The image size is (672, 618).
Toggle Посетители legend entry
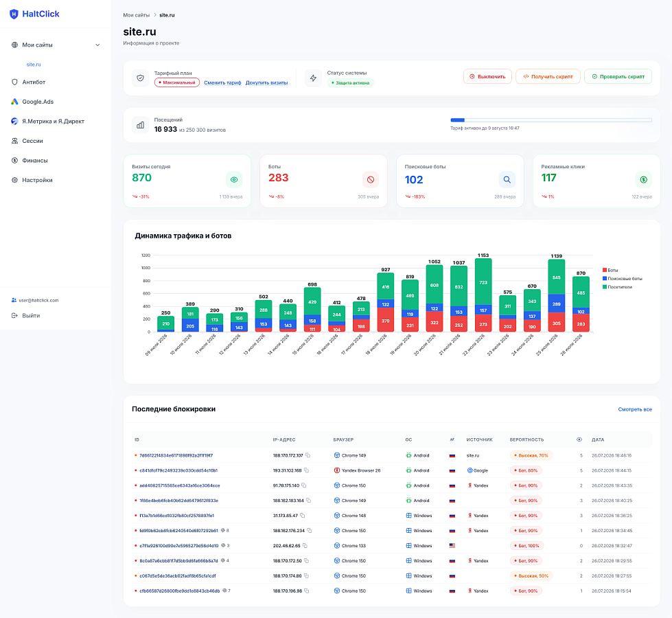click(617, 287)
